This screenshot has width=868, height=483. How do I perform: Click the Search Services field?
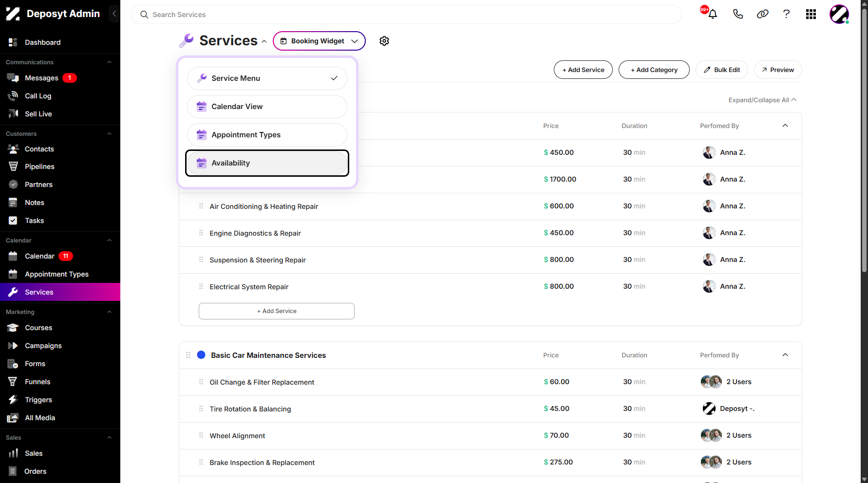(x=406, y=15)
